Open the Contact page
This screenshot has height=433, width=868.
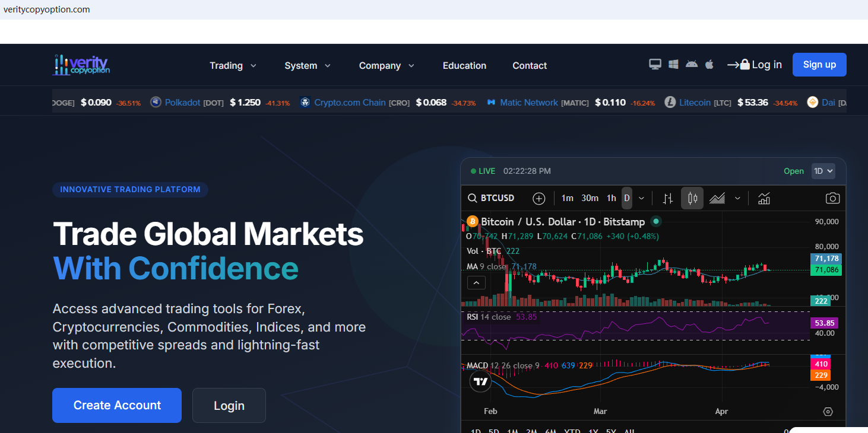click(530, 65)
